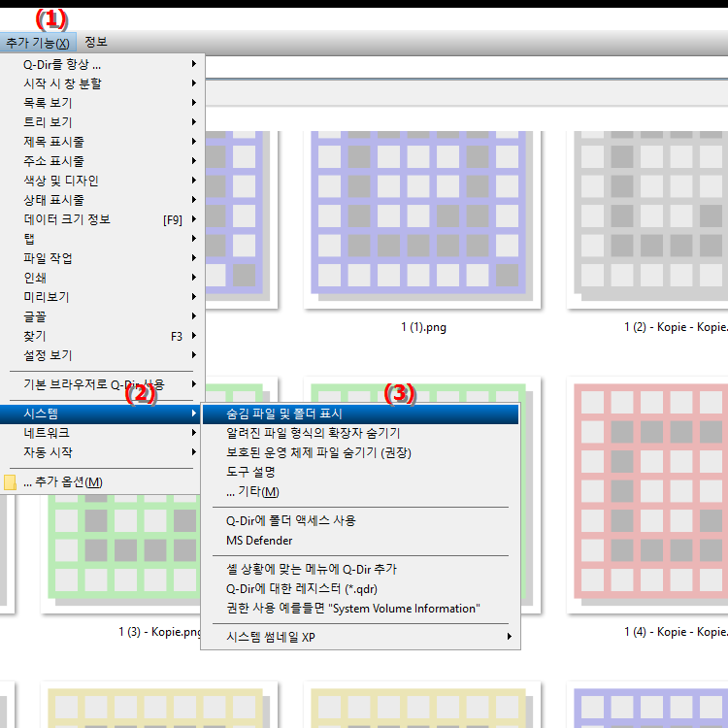Screen dimensions: 728x728
Task: Click the folder icon beside 추가 옵션(M)
Action: [10, 482]
